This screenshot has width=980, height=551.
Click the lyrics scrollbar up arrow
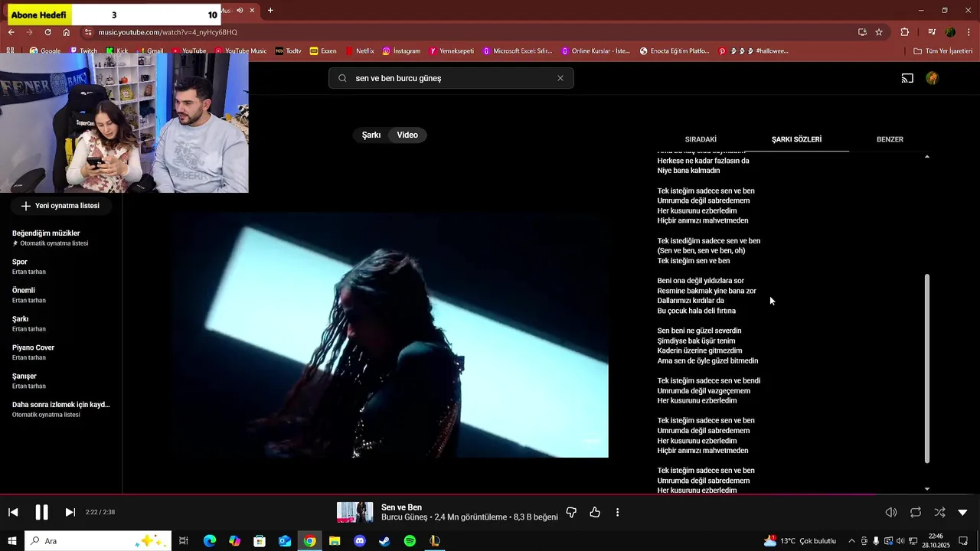[x=927, y=156]
